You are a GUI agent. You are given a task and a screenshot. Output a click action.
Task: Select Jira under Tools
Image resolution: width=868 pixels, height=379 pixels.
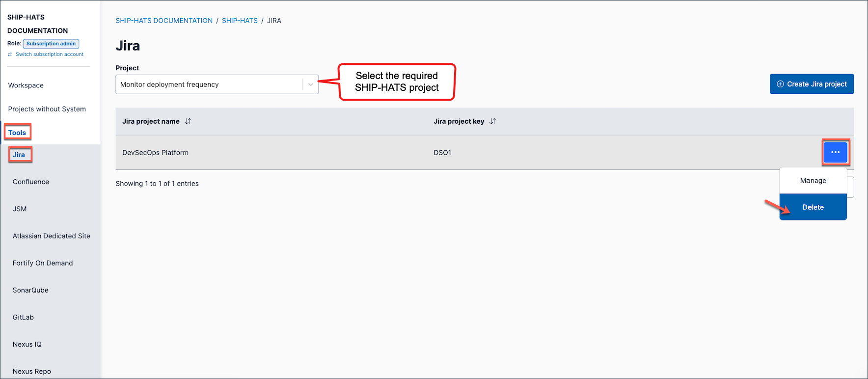tap(19, 155)
